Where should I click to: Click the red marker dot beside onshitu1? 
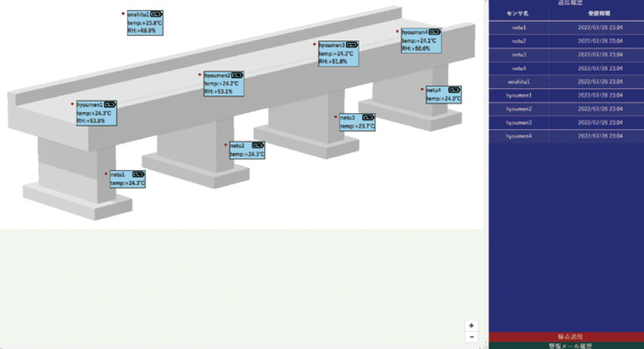pyautogui.click(x=123, y=13)
